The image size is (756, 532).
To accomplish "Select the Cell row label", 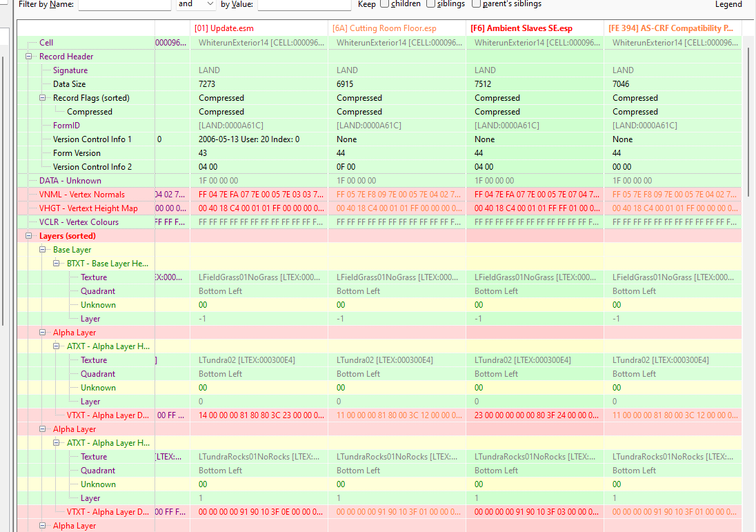I will 46,43.
